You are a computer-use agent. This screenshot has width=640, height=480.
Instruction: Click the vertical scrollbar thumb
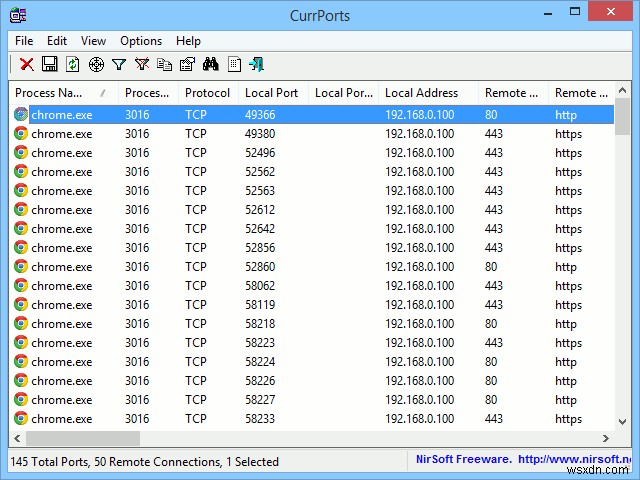coord(622,117)
